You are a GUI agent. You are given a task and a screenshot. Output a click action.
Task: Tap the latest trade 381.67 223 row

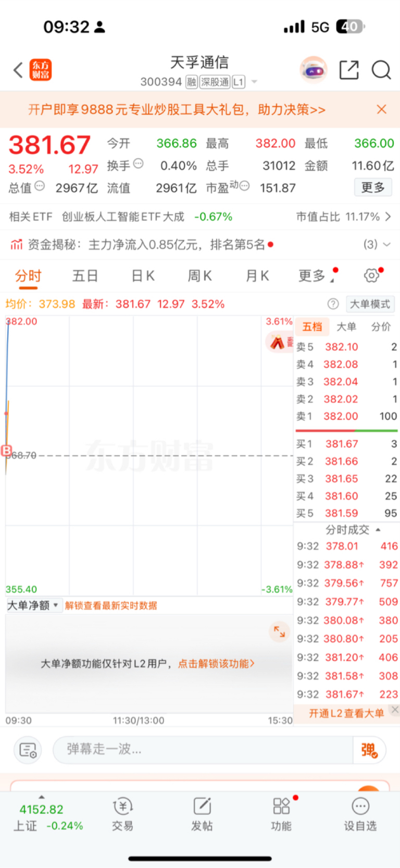point(347,695)
